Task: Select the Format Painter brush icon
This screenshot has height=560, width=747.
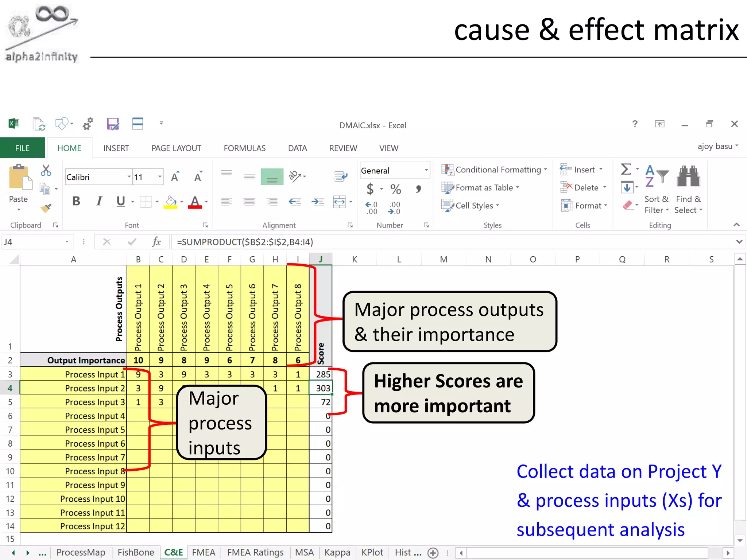Action: [x=46, y=208]
